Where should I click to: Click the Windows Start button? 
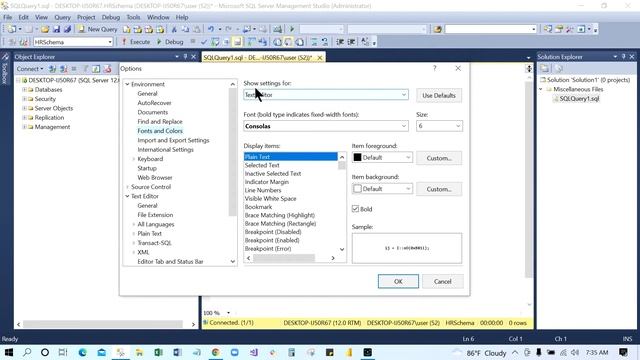(x=9, y=353)
